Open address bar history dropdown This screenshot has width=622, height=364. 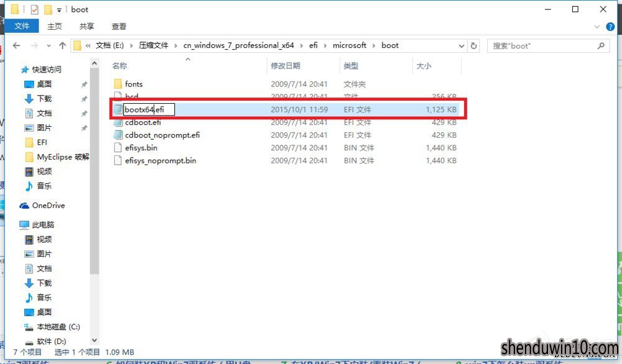(x=462, y=46)
